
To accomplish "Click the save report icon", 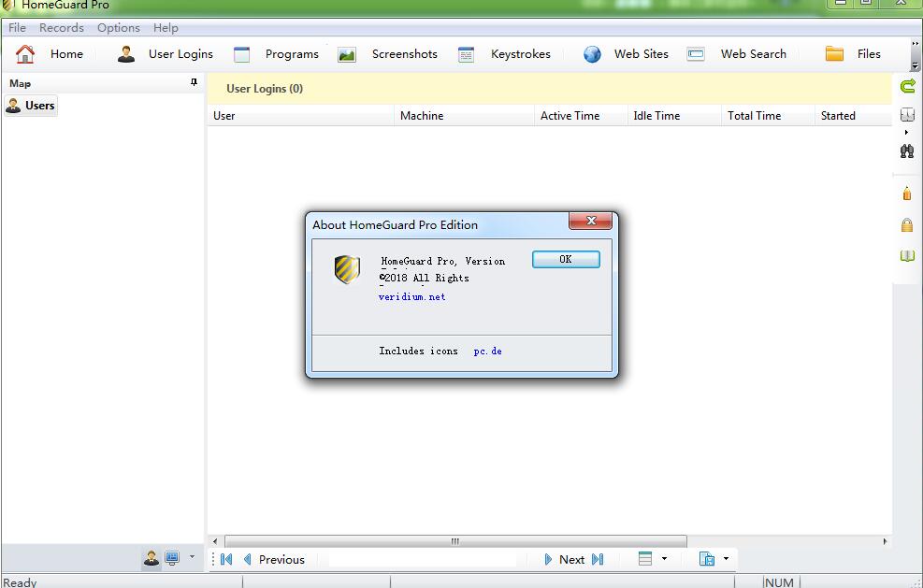I will click(x=706, y=559).
